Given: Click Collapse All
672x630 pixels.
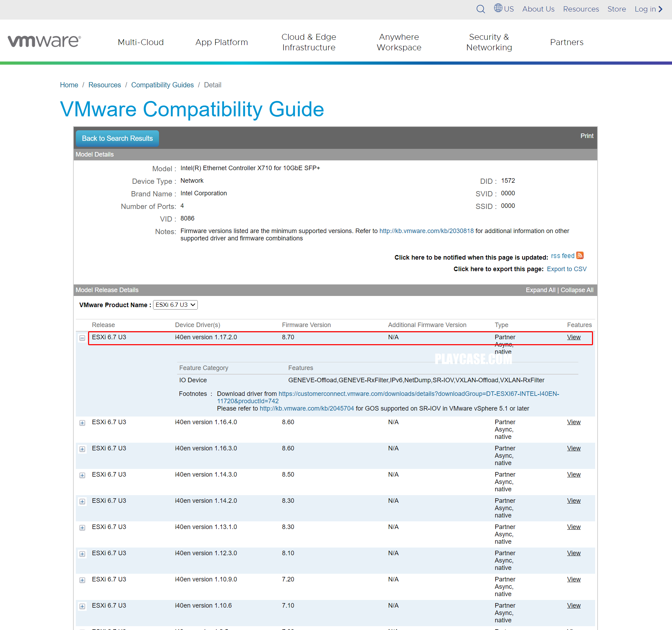Looking at the screenshot, I should 577,290.
